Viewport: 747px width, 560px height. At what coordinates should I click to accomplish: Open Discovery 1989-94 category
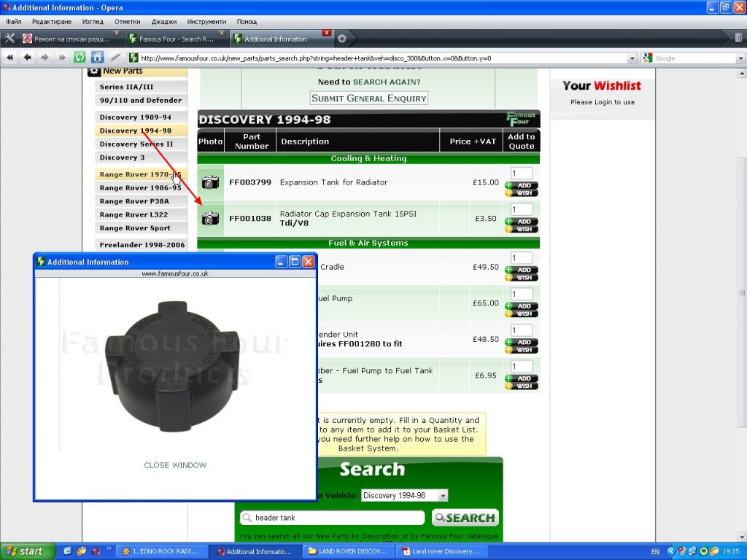click(141, 117)
